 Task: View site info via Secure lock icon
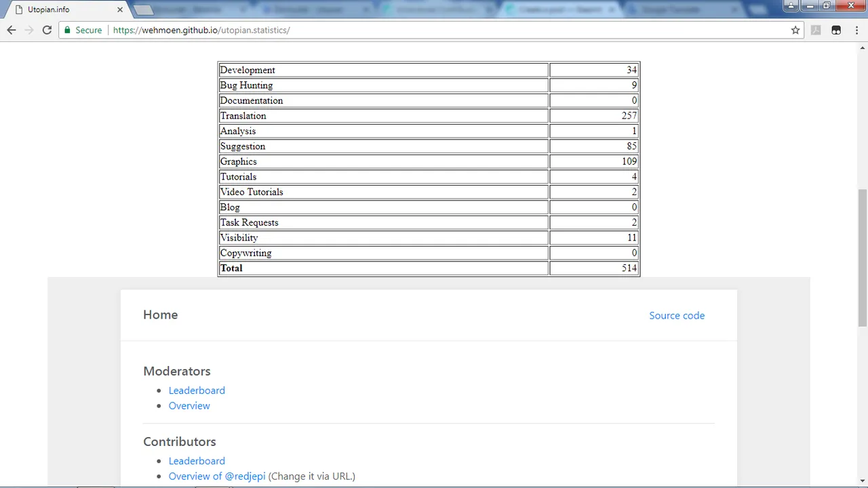point(83,30)
